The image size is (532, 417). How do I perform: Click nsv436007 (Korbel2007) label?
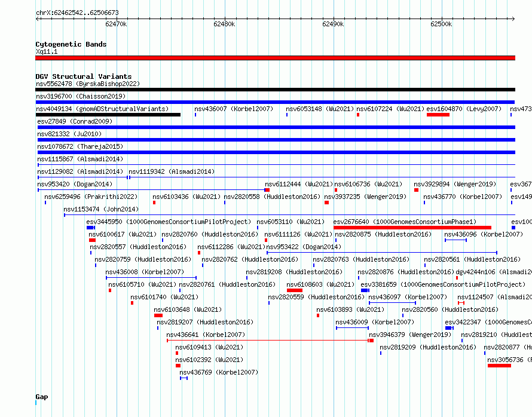pyautogui.click(x=234, y=109)
